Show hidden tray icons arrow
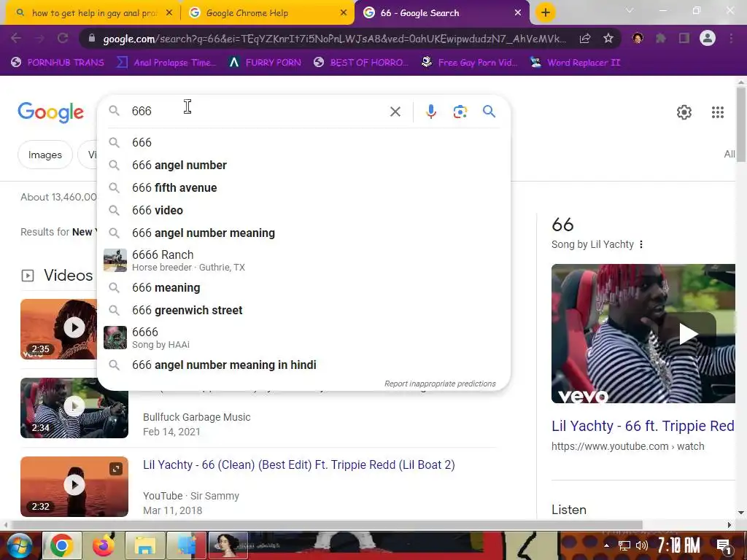The image size is (747, 560). [606, 545]
